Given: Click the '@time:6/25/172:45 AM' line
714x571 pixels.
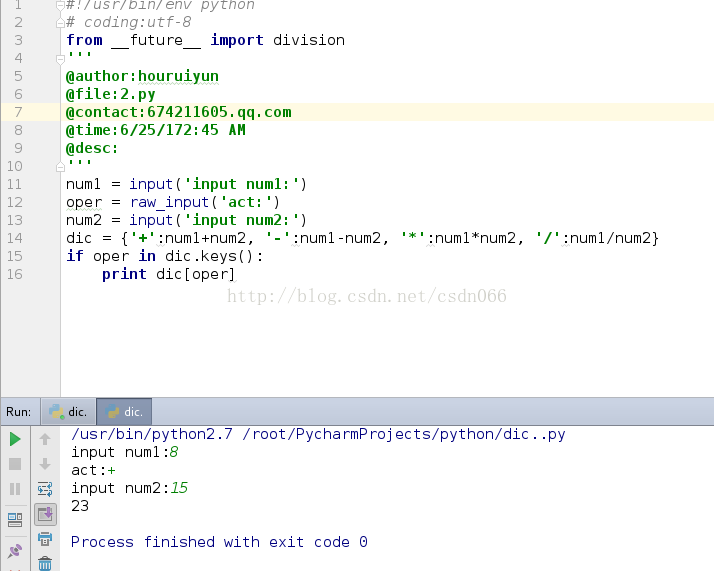Looking at the screenshot, I should pos(156,130).
